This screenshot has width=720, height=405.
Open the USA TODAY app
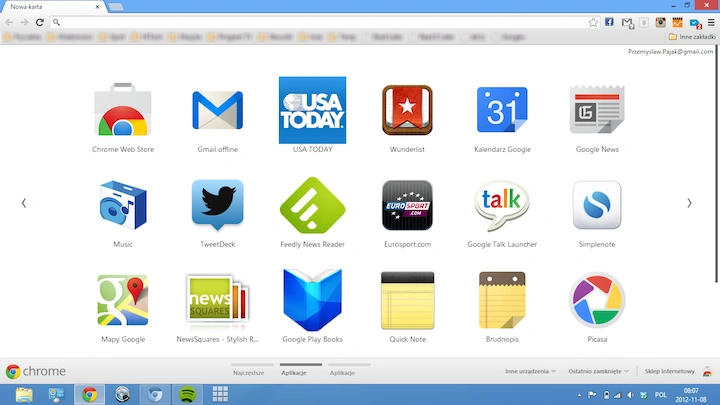pos(312,110)
